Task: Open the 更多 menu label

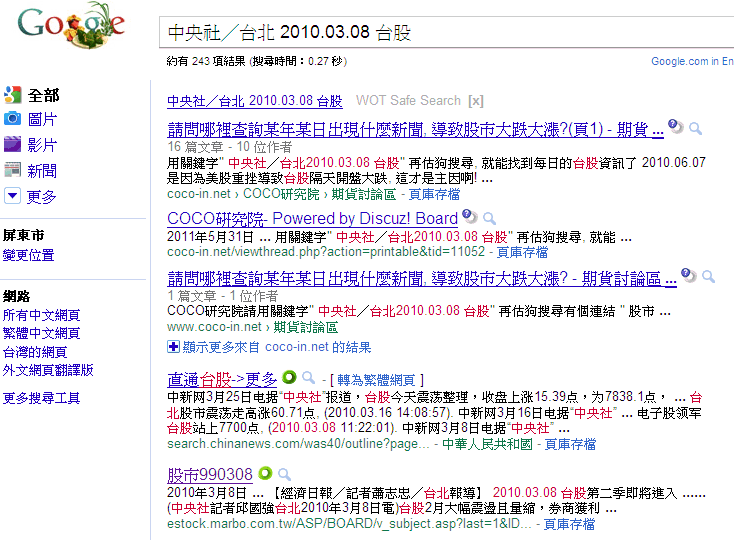Action: point(42,197)
